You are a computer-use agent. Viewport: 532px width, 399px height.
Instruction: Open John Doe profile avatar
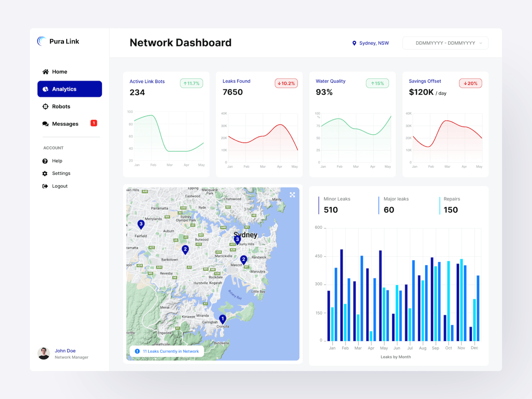click(44, 354)
